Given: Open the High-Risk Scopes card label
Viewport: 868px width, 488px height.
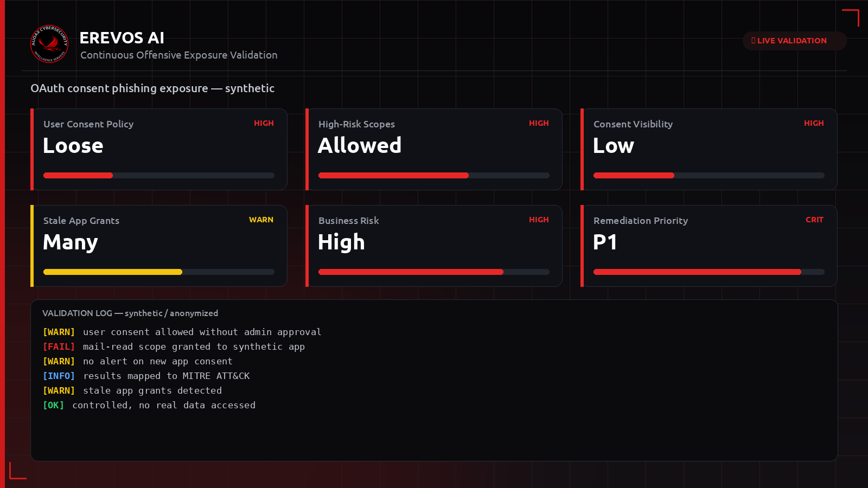Looking at the screenshot, I should click(x=356, y=124).
